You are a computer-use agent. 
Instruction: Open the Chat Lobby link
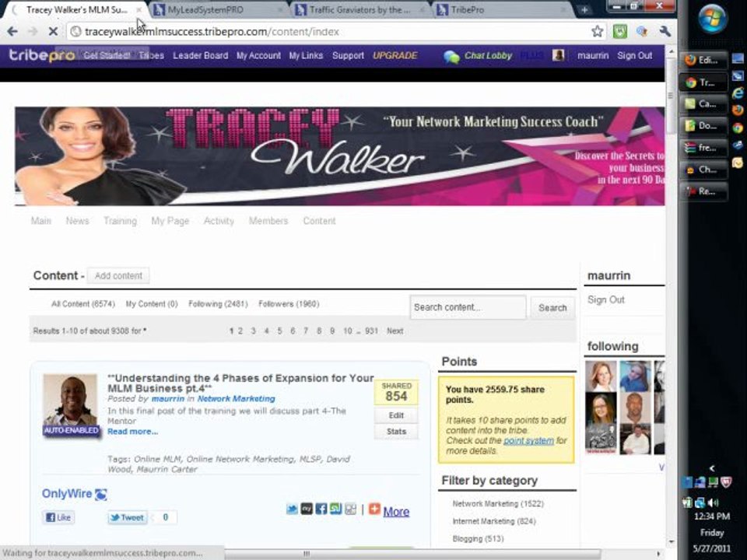488,56
